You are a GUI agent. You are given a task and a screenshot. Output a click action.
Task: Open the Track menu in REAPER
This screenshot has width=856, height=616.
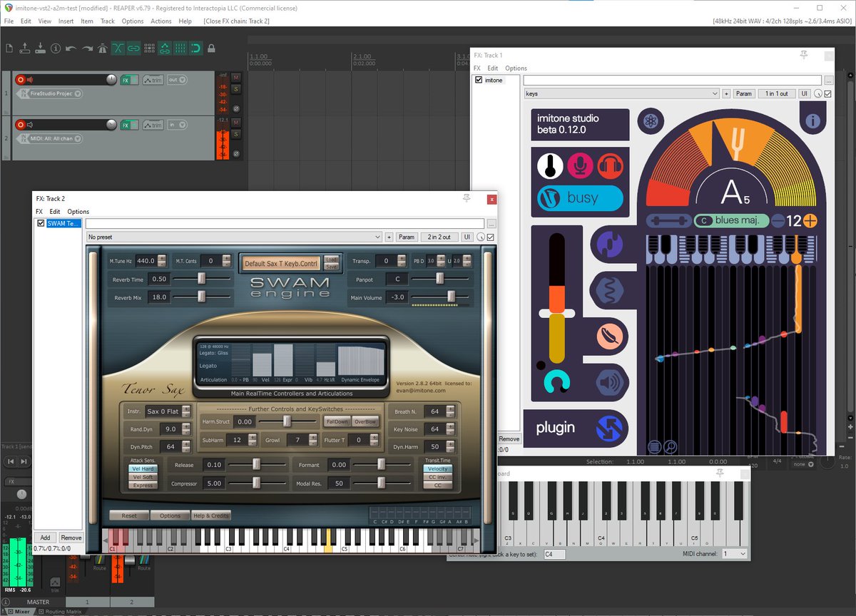pos(108,21)
